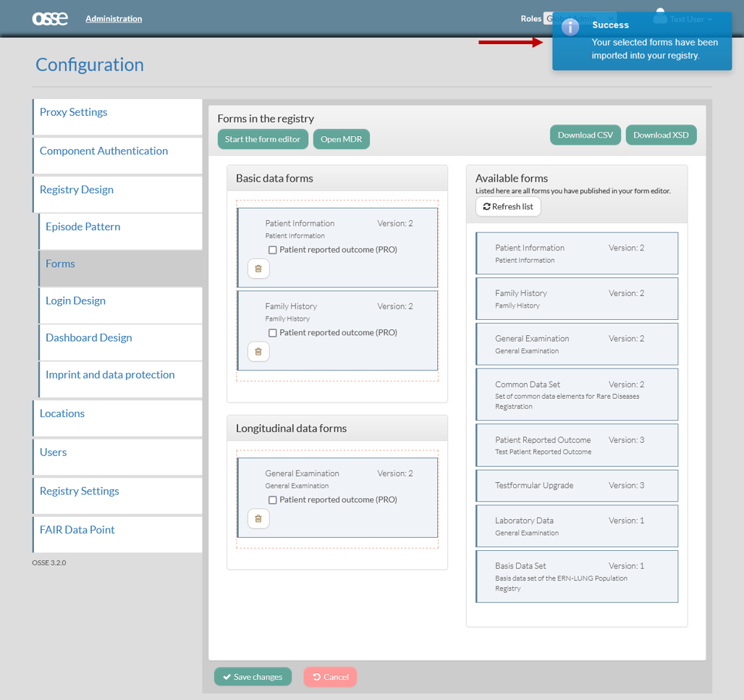Select available form Common Data Set

tap(577, 395)
